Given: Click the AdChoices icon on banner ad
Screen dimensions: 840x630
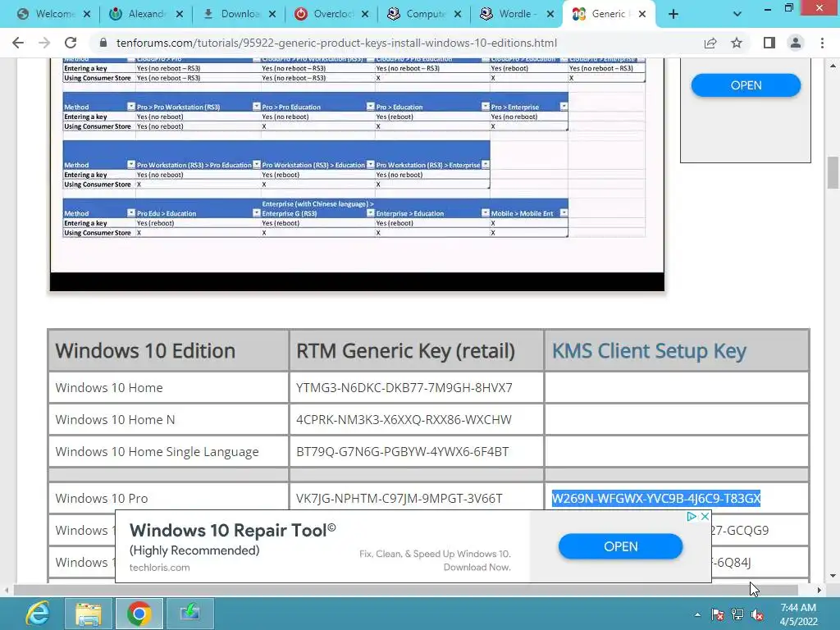Looking at the screenshot, I should (692, 517).
